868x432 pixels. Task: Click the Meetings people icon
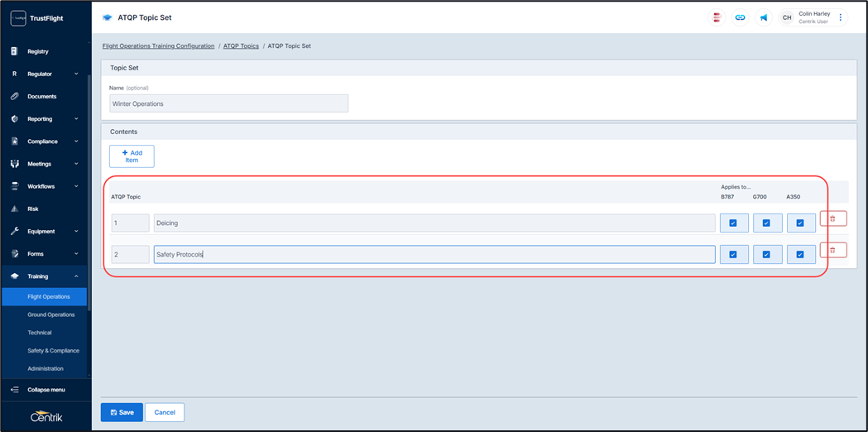click(x=15, y=164)
